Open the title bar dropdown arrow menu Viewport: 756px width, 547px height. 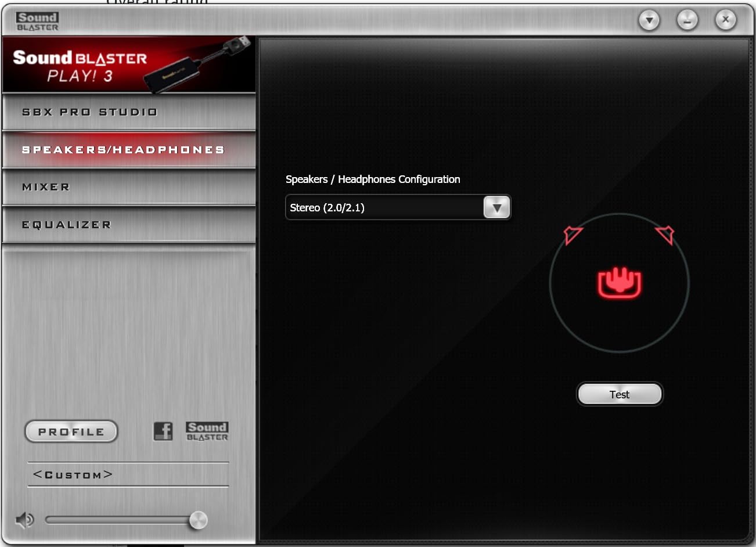[x=648, y=19]
